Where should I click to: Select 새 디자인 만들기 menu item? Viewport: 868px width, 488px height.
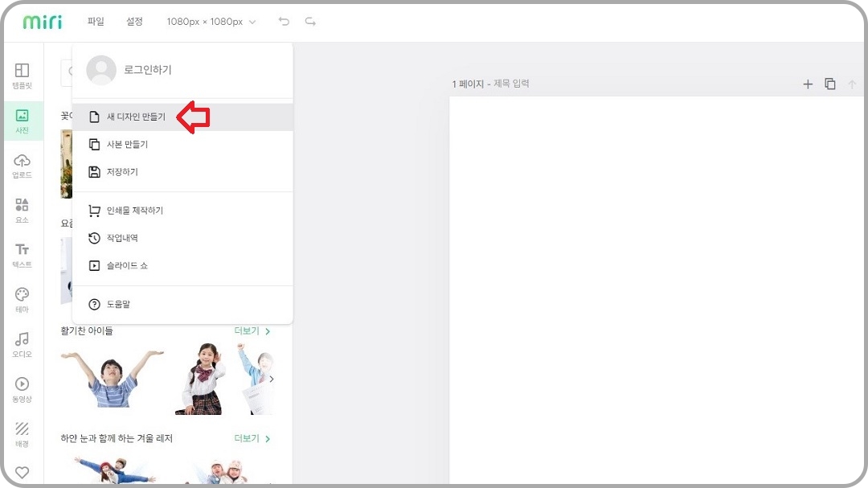tap(182, 117)
